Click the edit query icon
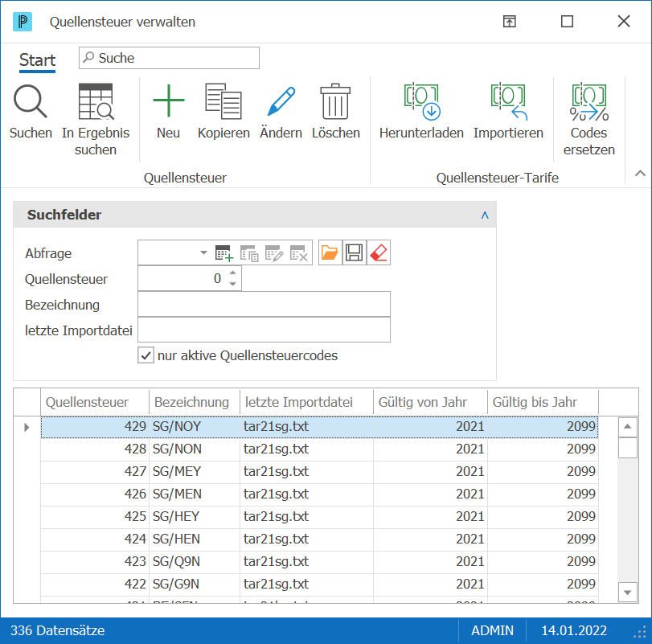This screenshot has width=652, height=644. click(x=274, y=252)
